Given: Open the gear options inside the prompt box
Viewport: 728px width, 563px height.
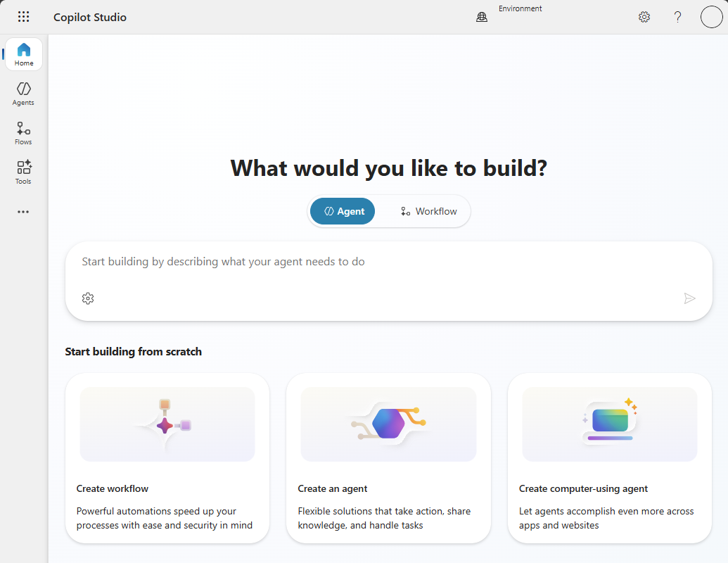Looking at the screenshot, I should [x=87, y=298].
